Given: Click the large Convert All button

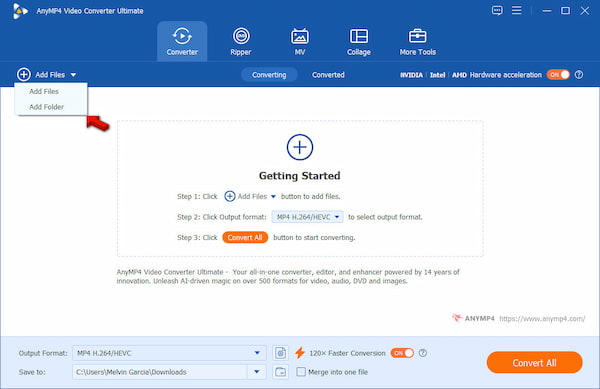Looking at the screenshot, I should click(535, 363).
